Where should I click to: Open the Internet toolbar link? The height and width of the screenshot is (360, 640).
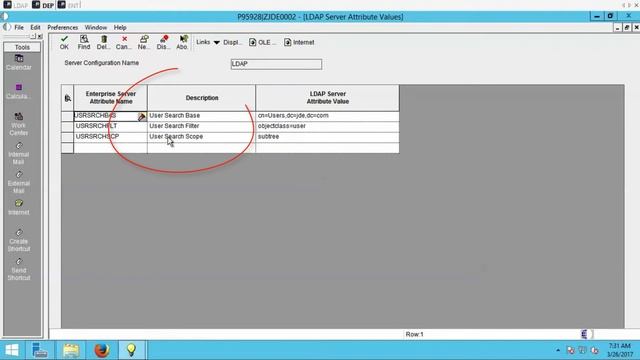tap(299, 42)
